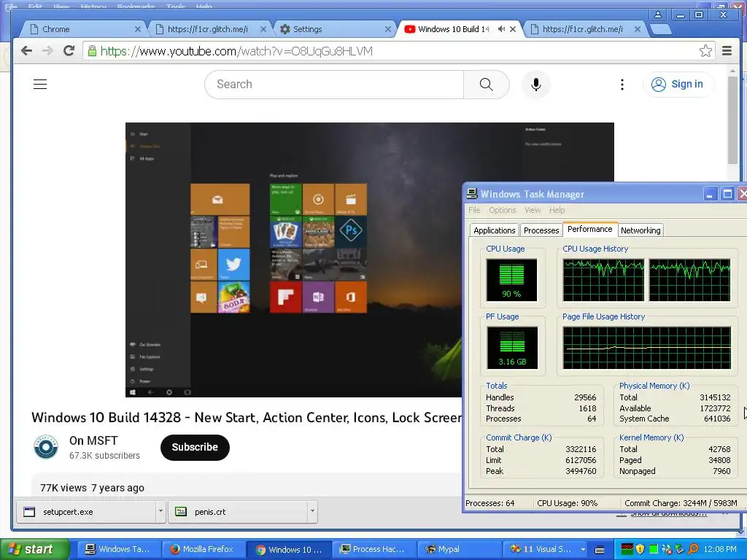Click the Task Manager title bar icon

tap(472, 193)
